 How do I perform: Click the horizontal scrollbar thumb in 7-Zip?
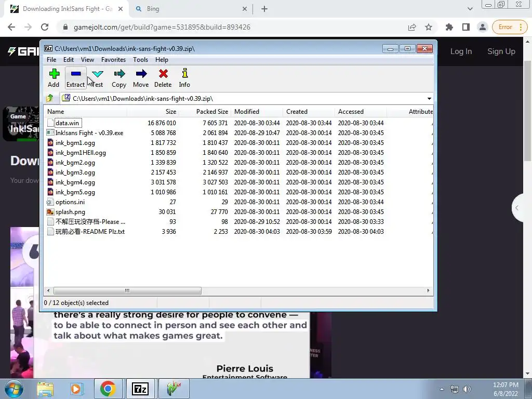(x=127, y=291)
